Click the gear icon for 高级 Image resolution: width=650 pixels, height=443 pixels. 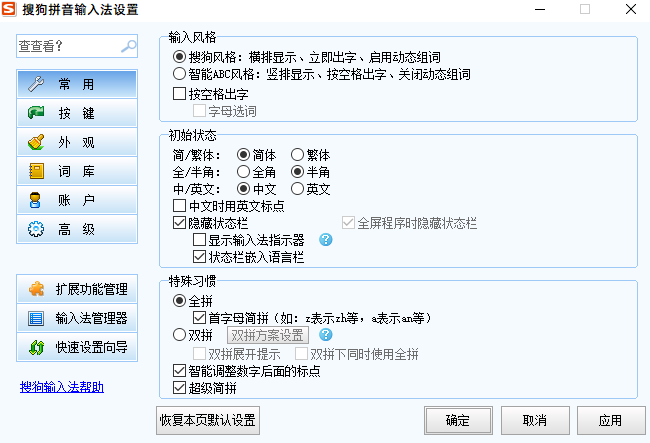(36, 229)
